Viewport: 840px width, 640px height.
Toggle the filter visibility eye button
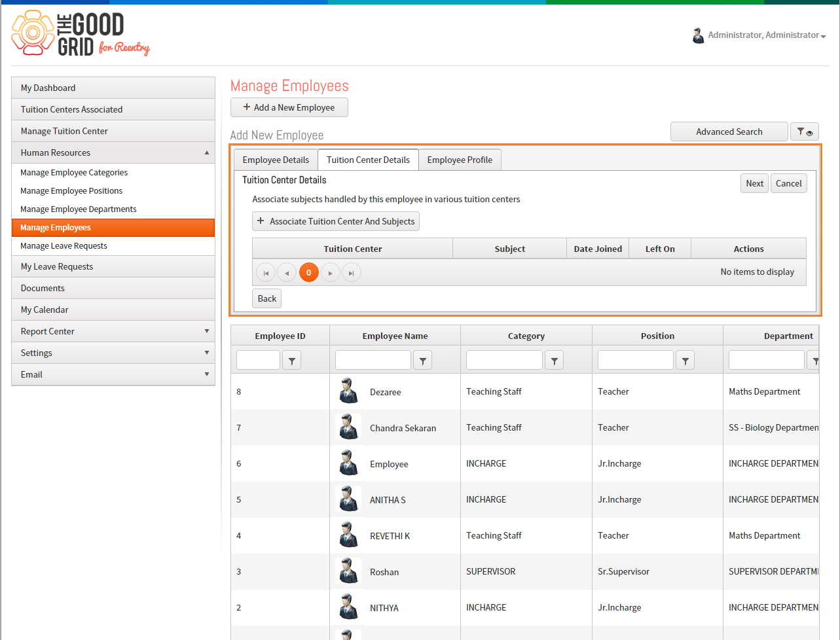point(805,132)
